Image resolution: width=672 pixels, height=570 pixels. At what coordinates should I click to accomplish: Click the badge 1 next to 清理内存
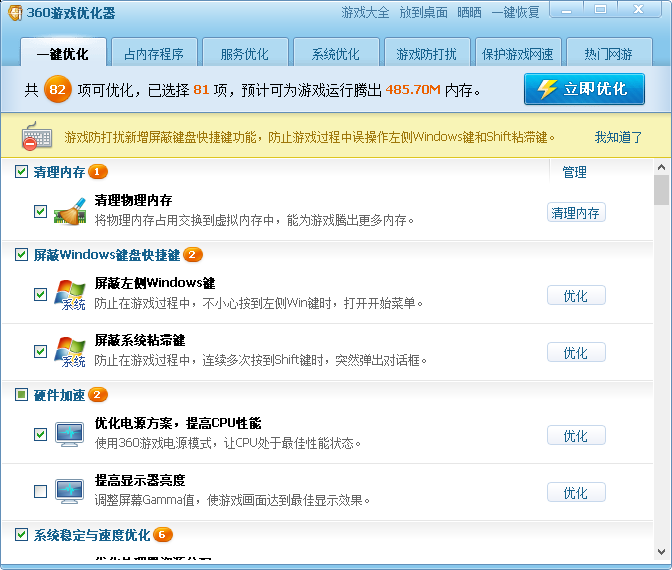[x=98, y=172]
